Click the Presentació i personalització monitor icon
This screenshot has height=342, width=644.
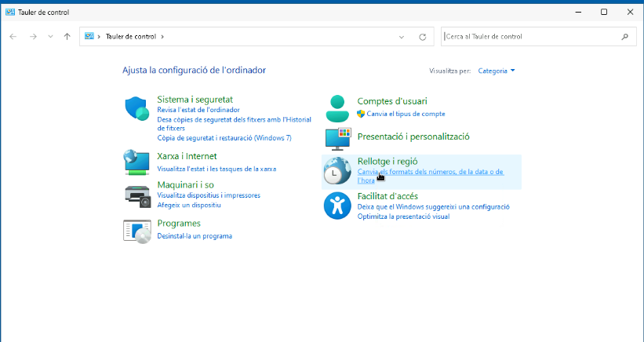point(337,138)
